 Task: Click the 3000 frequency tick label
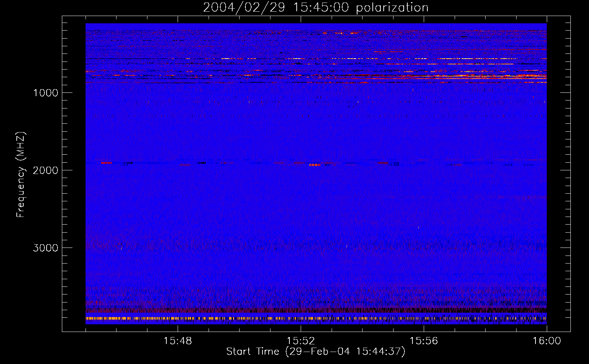(x=46, y=248)
